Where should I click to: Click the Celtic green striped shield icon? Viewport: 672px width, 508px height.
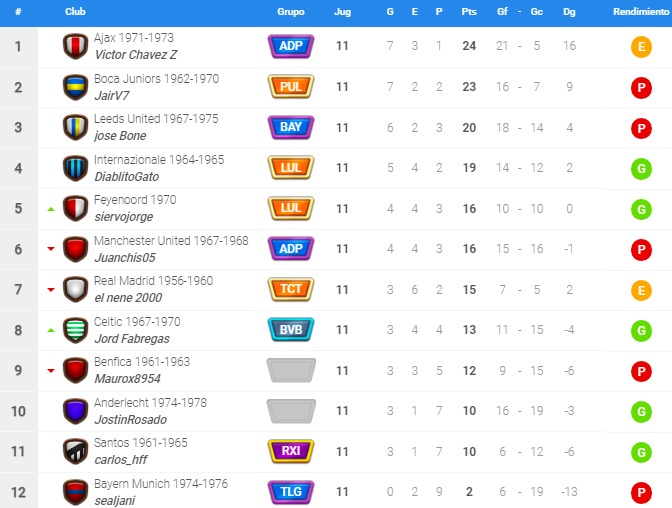[x=75, y=330]
